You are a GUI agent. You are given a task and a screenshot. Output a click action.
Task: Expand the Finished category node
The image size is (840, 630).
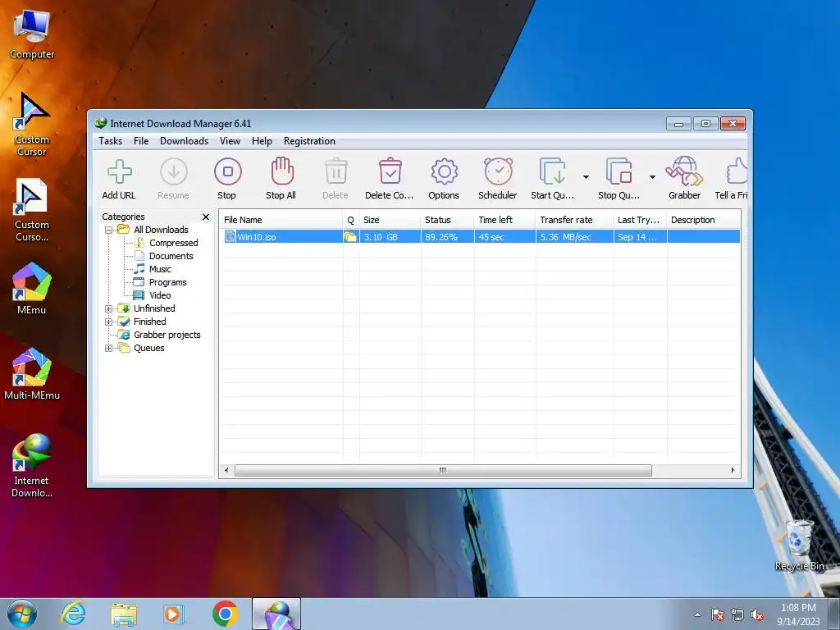click(109, 322)
